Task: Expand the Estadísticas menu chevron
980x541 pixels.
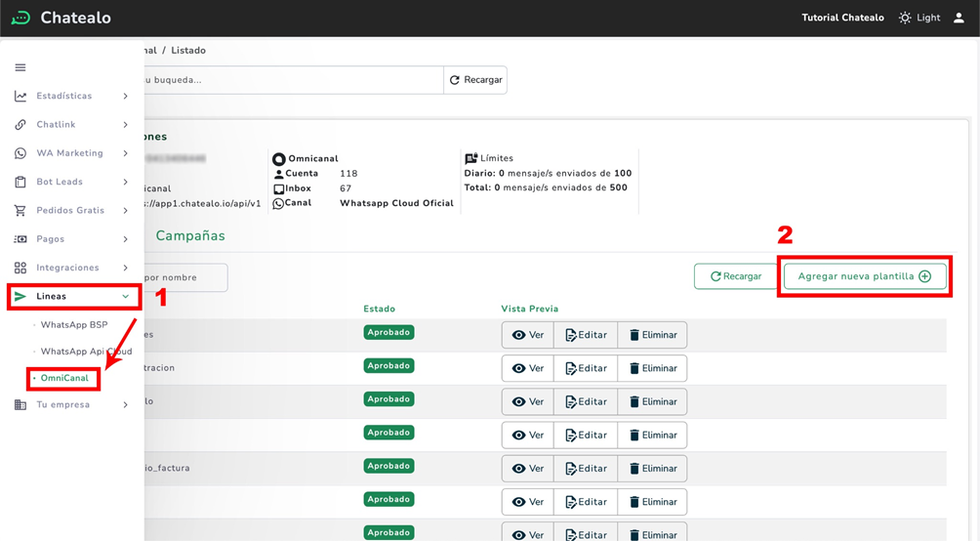Action: tap(126, 96)
